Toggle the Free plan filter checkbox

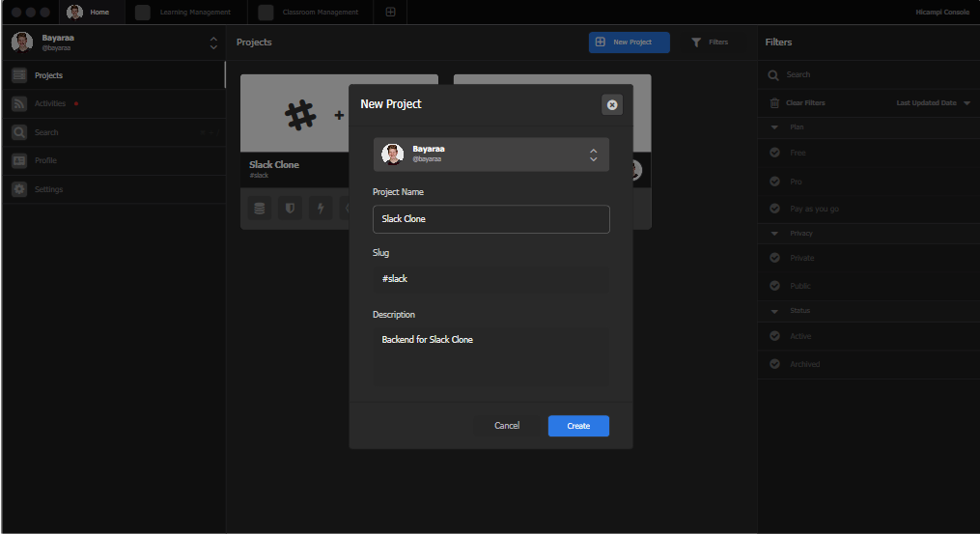(x=774, y=153)
